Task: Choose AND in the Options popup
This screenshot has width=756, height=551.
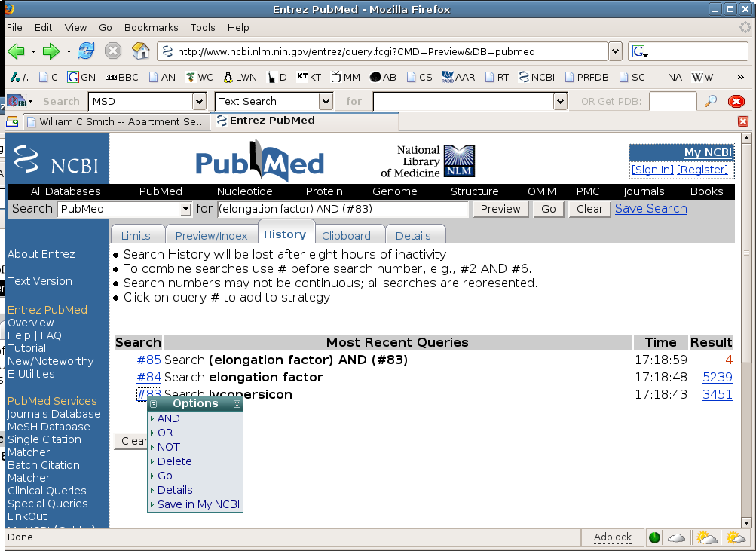Action: (x=168, y=418)
